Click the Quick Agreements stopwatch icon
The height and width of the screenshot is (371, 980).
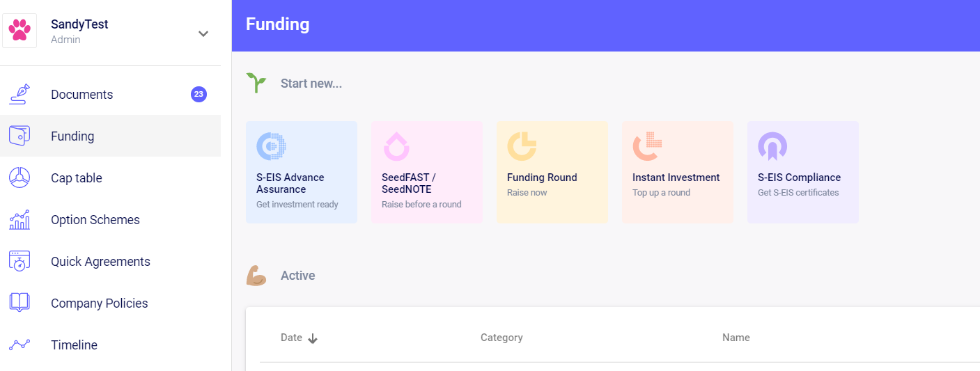click(20, 261)
